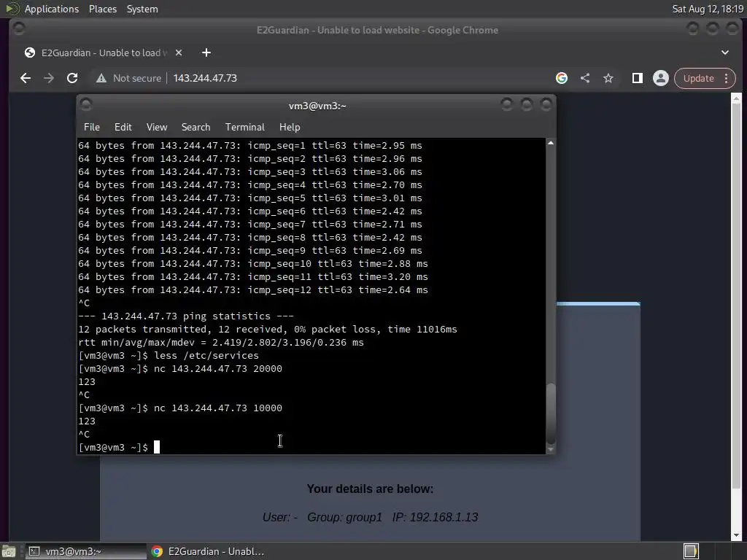747x560 pixels.
Task: Click the Chrome forward arrow
Action: (x=49, y=78)
